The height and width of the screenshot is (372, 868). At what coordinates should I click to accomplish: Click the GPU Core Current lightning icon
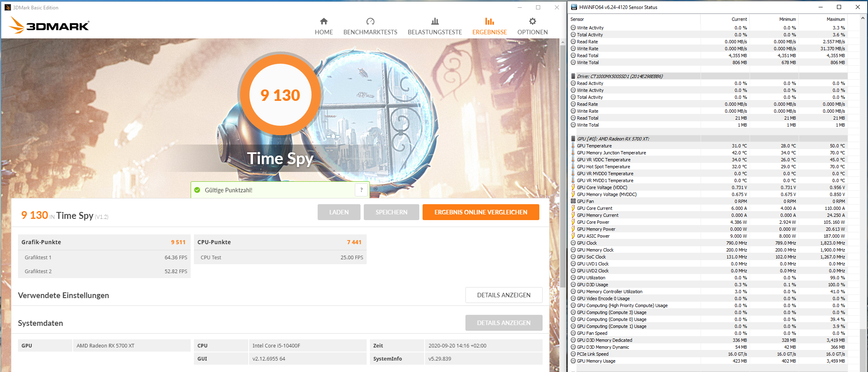coord(573,208)
